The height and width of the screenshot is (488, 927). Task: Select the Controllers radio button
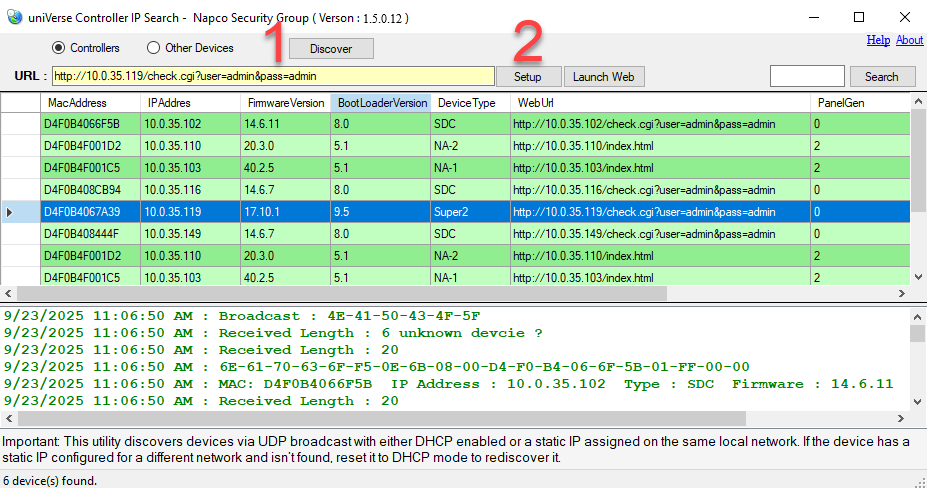(58, 48)
